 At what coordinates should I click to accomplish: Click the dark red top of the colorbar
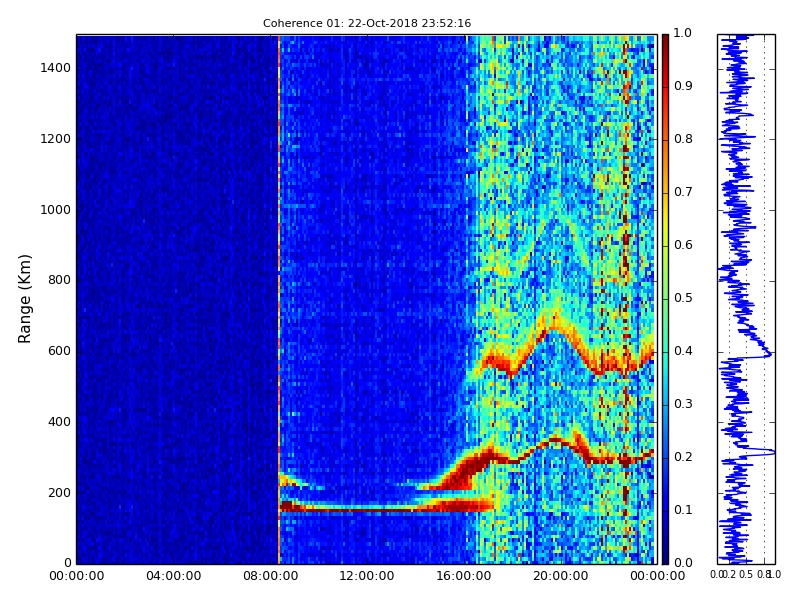(665, 43)
